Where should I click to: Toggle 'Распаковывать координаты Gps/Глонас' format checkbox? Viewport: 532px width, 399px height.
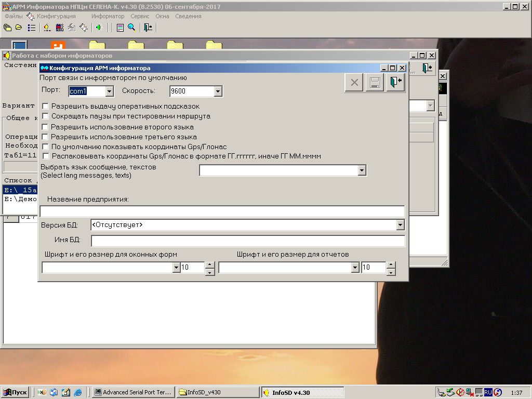[46, 156]
